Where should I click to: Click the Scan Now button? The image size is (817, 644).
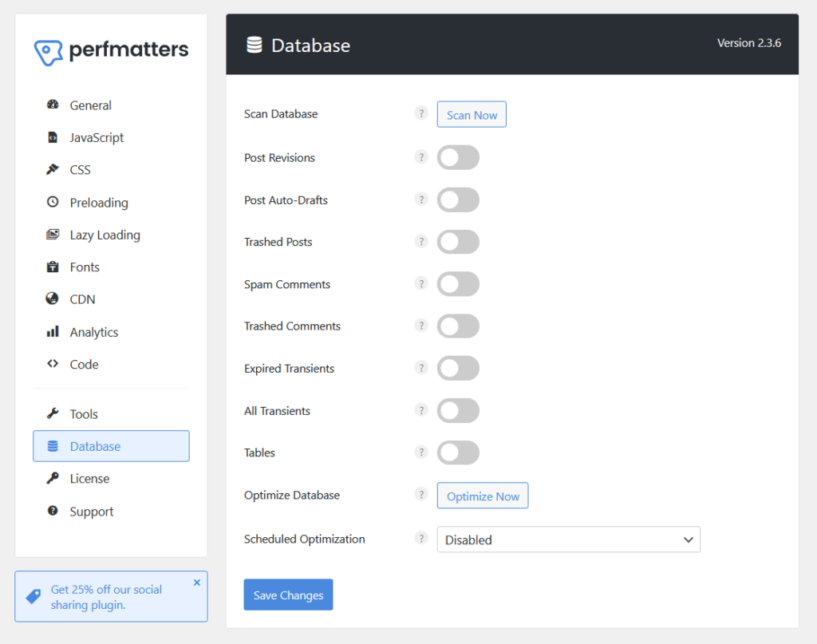tap(472, 115)
